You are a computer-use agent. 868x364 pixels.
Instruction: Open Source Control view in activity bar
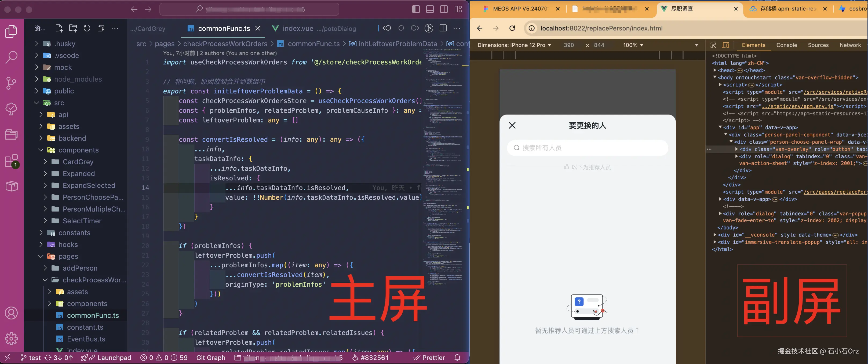tap(11, 83)
